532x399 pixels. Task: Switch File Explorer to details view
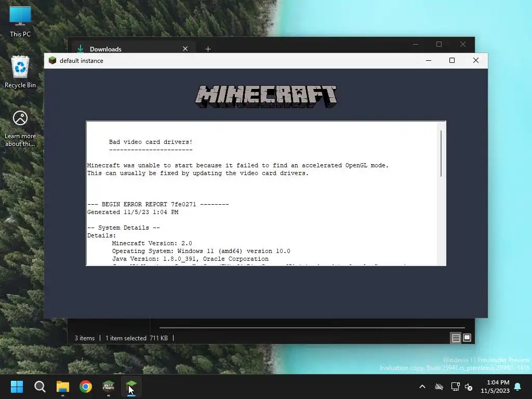point(456,338)
